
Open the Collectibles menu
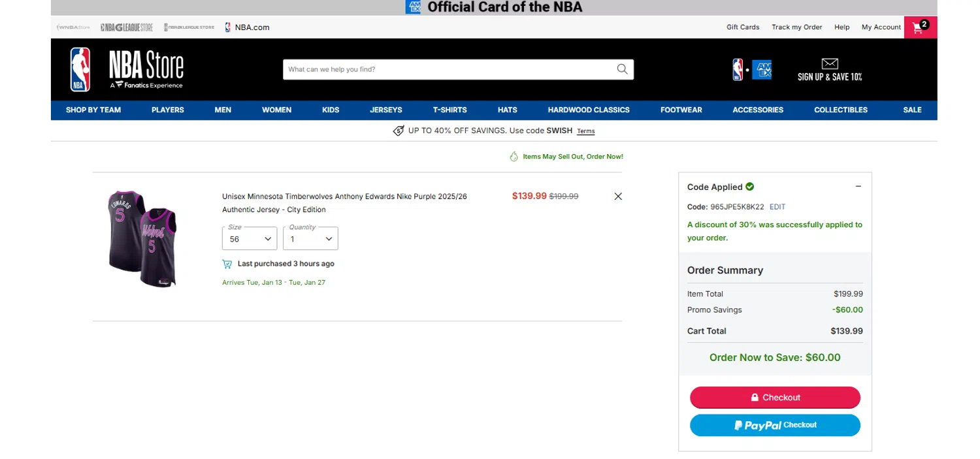(x=841, y=110)
